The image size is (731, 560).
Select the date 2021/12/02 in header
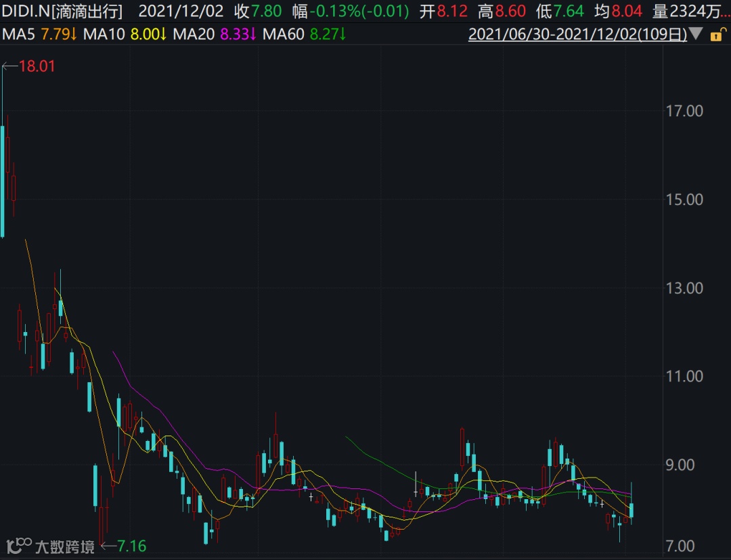[181, 11]
